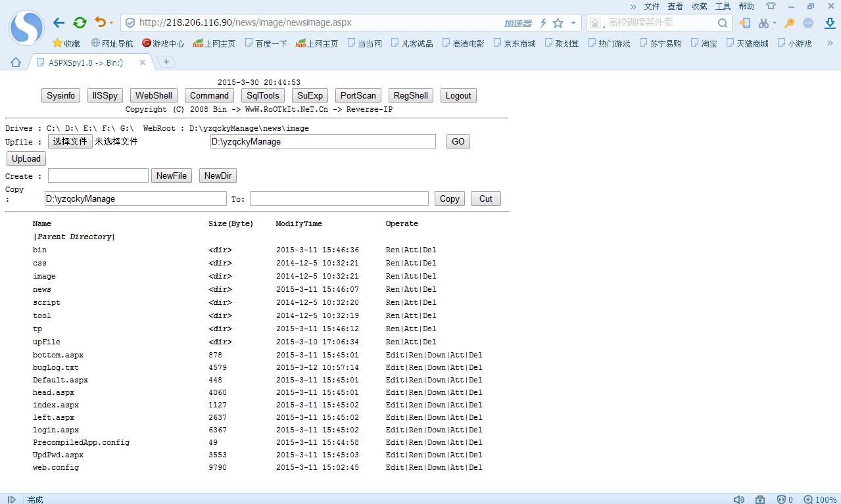Click Parent Directory link

(74, 237)
